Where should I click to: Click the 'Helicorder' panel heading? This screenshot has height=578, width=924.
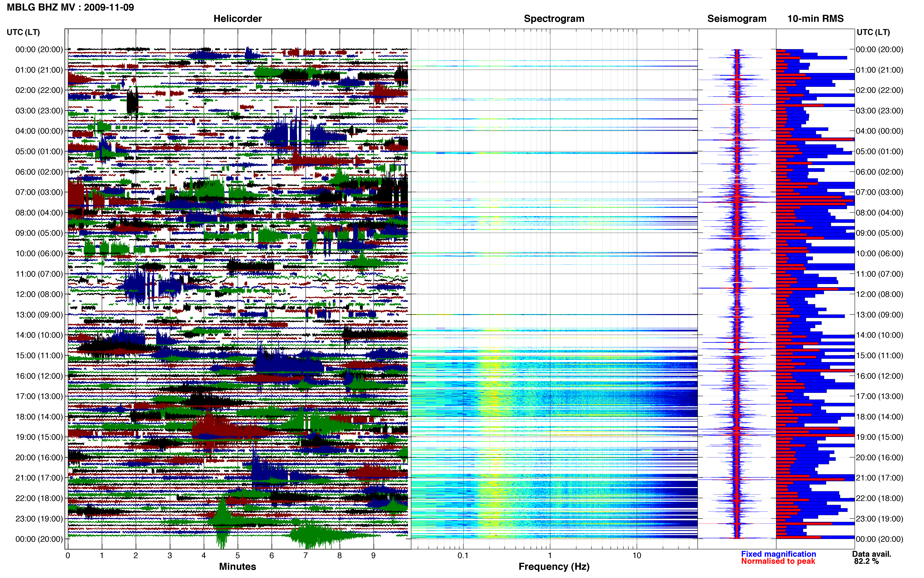pyautogui.click(x=238, y=19)
